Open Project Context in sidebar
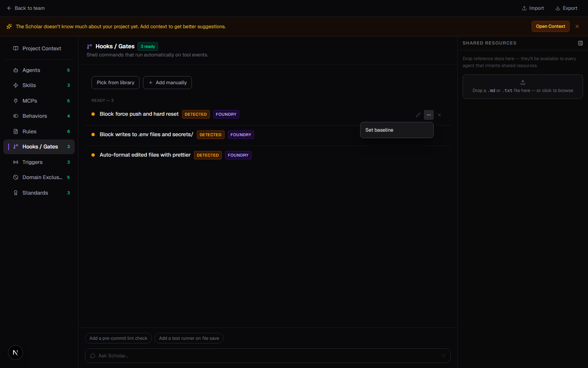The image size is (588, 368). (x=39, y=48)
